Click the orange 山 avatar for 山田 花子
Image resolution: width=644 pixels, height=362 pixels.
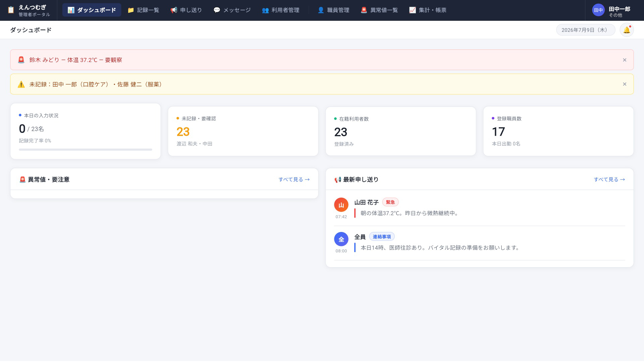click(x=341, y=205)
